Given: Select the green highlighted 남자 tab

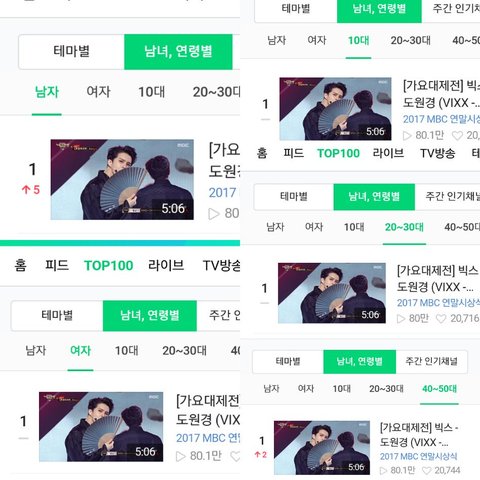Looking at the screenshot, I should tap(47, 92).
